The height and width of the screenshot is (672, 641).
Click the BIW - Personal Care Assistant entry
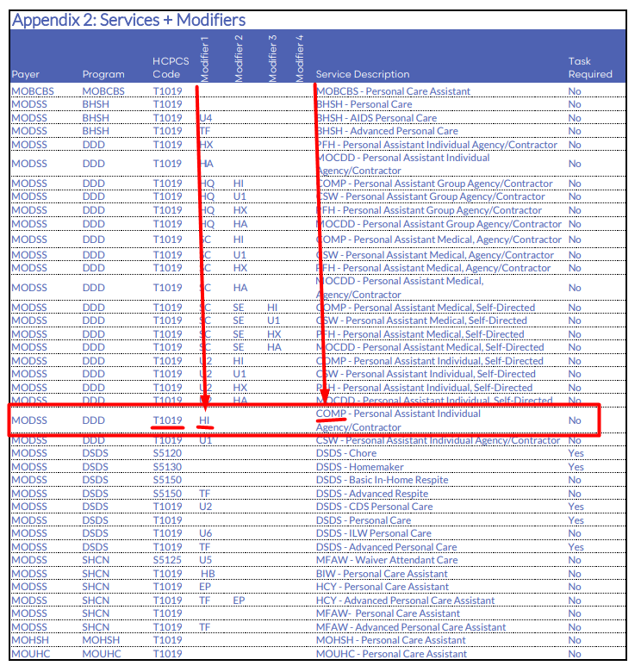coord(382,574)
